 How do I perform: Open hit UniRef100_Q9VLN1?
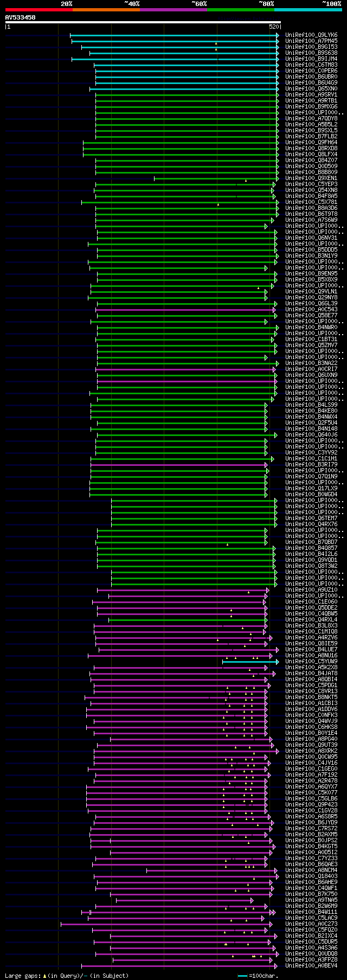311,292
